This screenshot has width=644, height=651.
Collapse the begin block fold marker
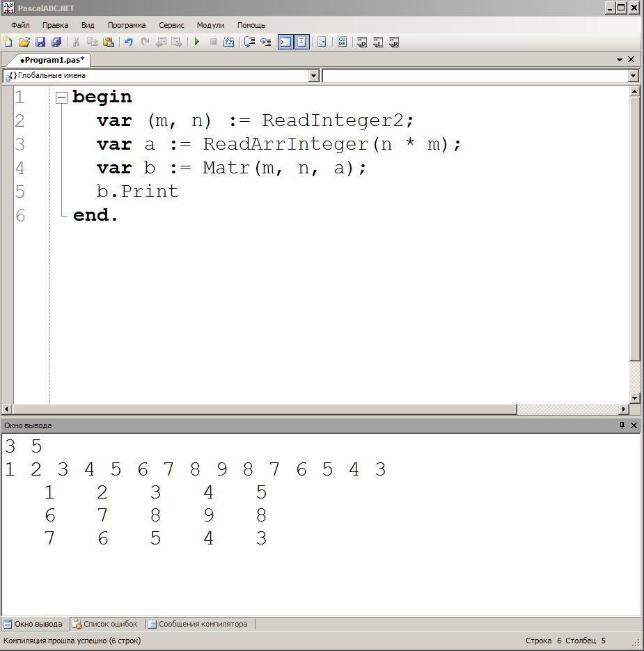tap(61, 98)
